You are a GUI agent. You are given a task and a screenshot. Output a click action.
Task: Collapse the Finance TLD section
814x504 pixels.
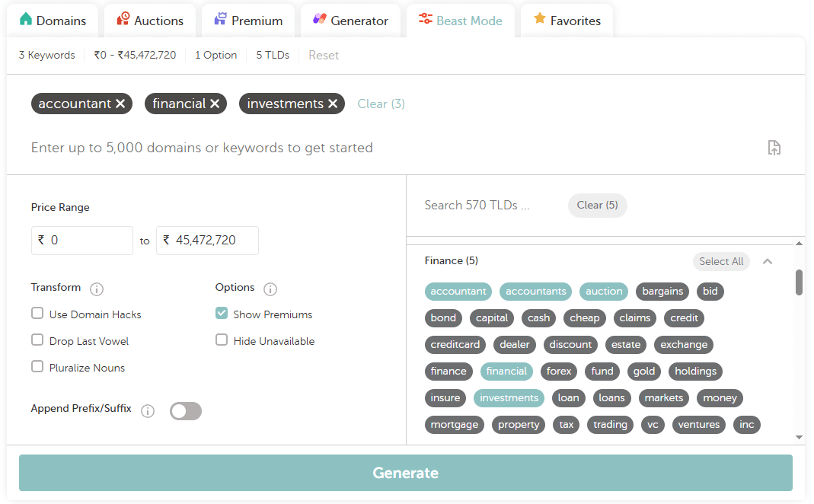(x=768, y=260)
